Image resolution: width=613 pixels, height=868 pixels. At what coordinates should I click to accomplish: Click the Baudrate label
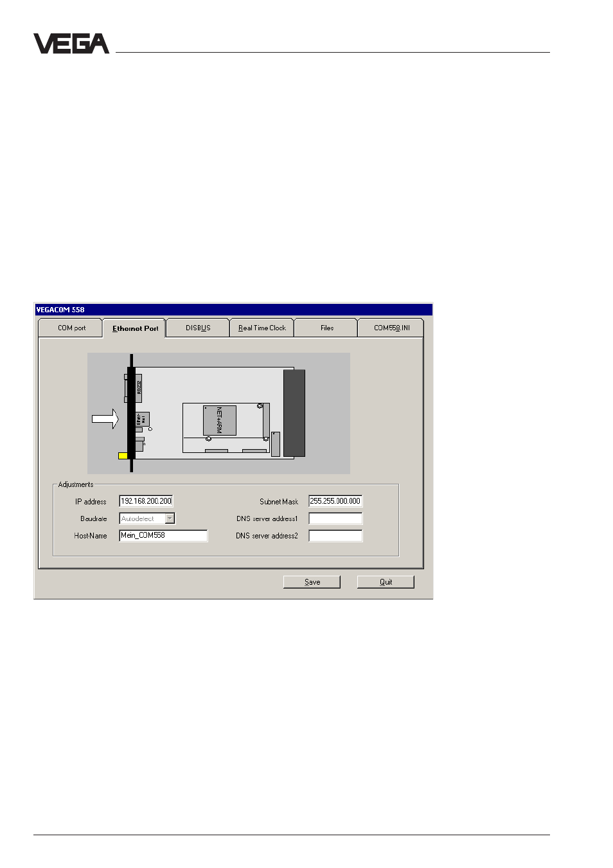pyautogui.click(x=94, y=518)
